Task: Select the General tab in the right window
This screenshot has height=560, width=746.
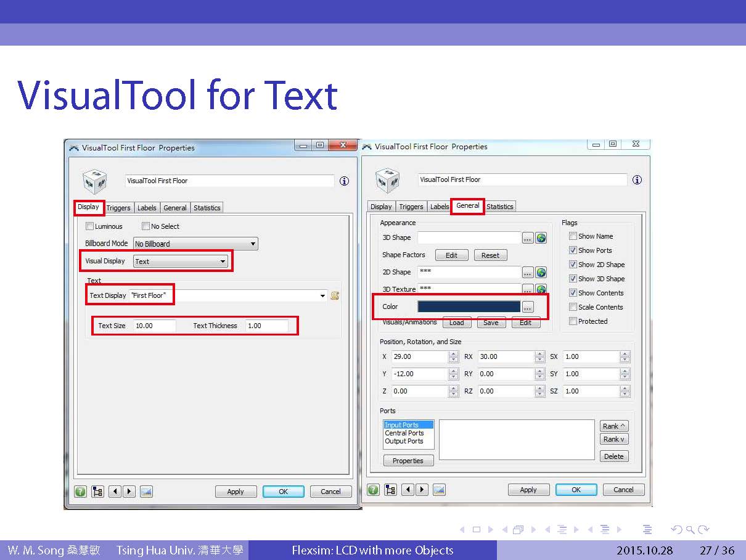Action: click(468, 206)
